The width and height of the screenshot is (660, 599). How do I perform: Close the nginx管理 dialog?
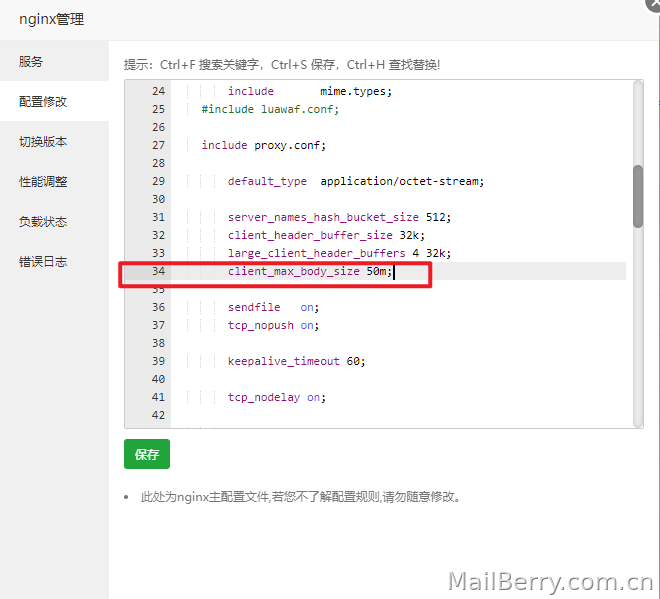654,3
